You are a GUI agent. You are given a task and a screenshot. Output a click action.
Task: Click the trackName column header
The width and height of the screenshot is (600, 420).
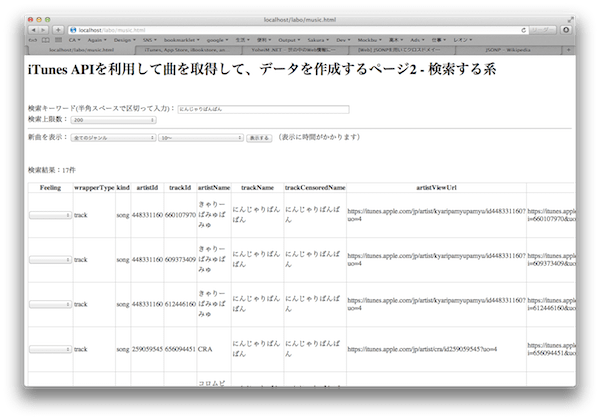coord(258,188)
